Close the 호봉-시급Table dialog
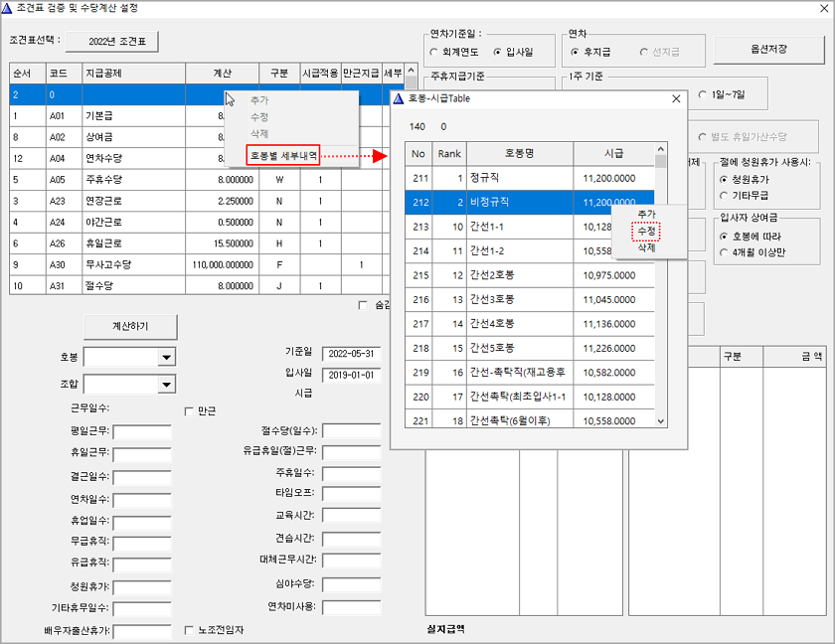This screenshot has width=835, height=644. pos(676,99)
